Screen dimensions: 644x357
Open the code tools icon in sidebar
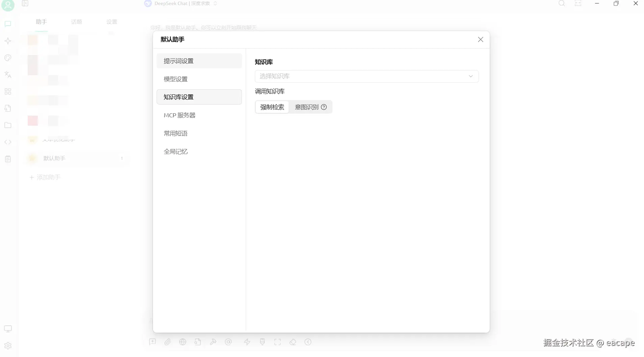[x=8, y=142]
